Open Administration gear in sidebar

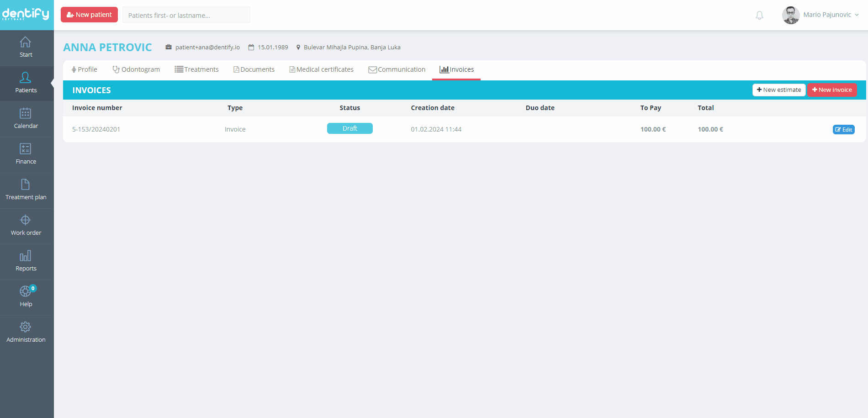(26, 328)
